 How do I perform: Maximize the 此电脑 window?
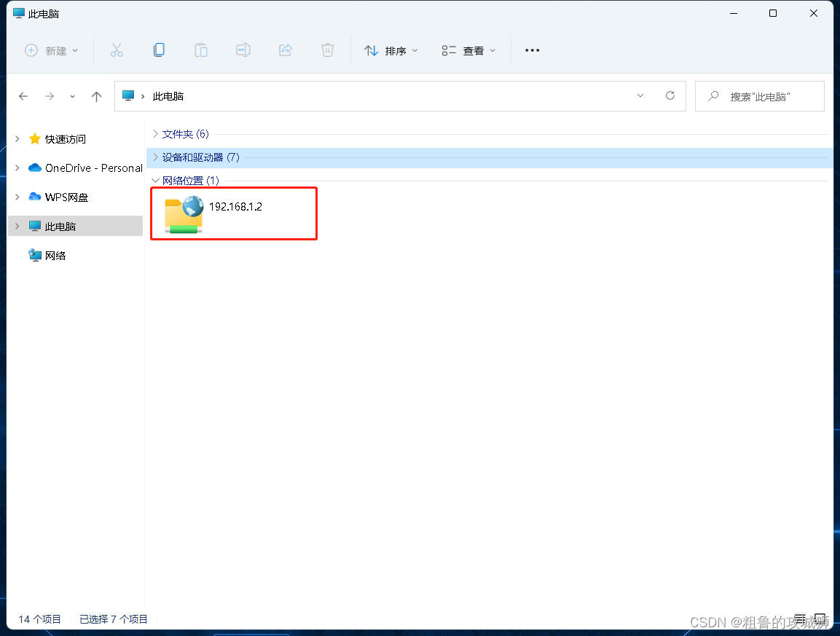pos(773,13)
